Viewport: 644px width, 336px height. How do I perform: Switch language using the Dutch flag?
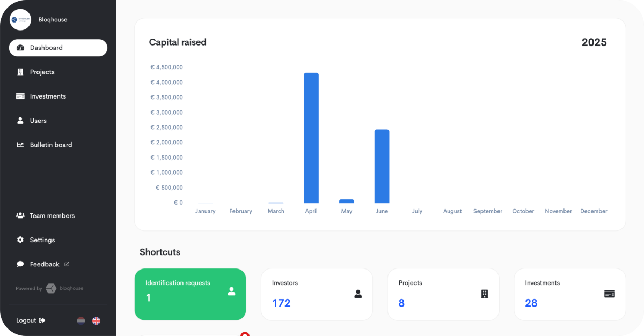(x=81, y=320)
